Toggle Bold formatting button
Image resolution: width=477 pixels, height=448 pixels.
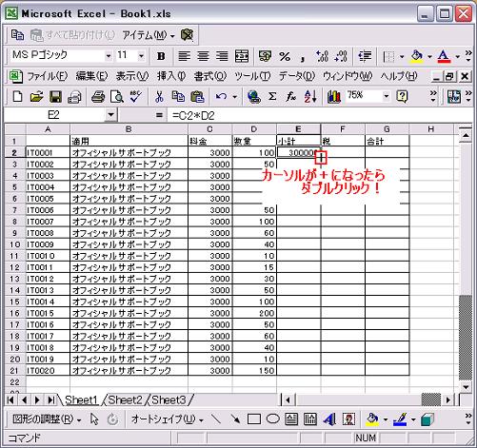click(161, 56)
